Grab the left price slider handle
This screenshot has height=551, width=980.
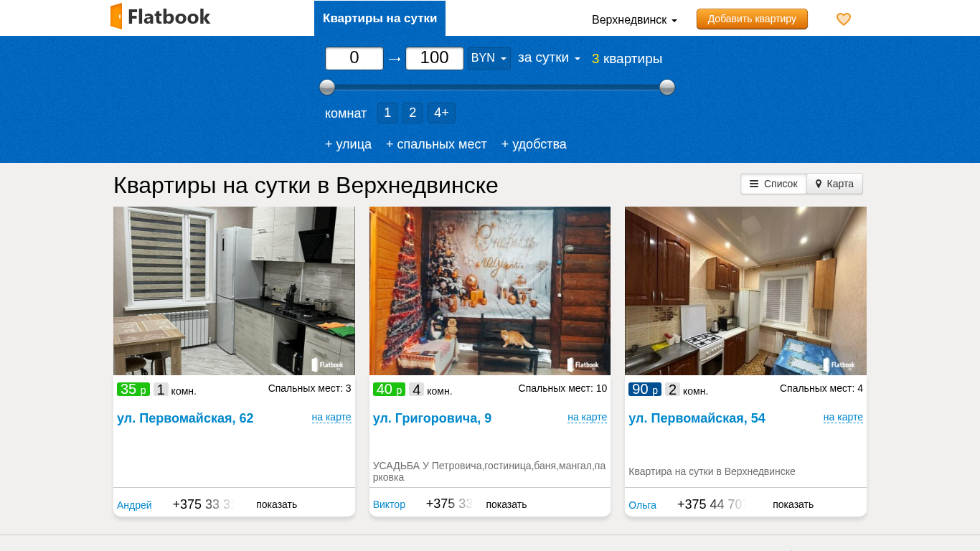pos(327,88)
